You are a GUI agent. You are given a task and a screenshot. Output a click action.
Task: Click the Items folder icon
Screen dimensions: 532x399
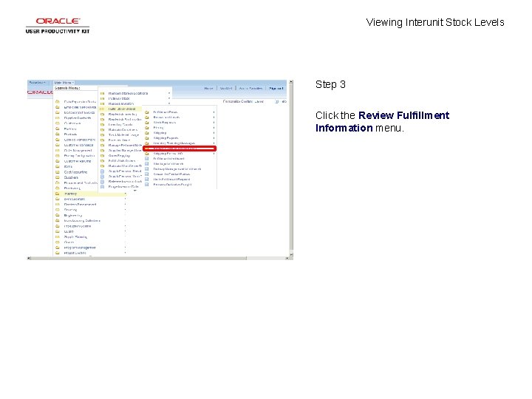point(58,166)
